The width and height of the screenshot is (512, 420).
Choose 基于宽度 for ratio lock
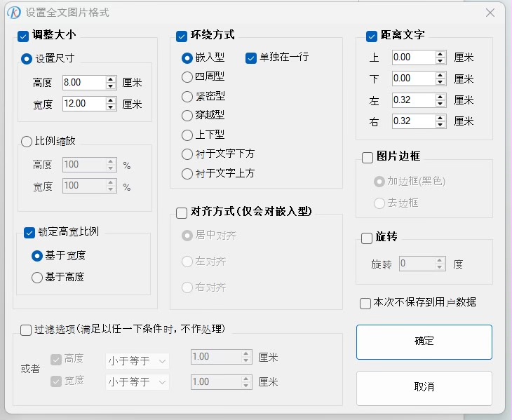pyautogui.click(x=37, y=256)
